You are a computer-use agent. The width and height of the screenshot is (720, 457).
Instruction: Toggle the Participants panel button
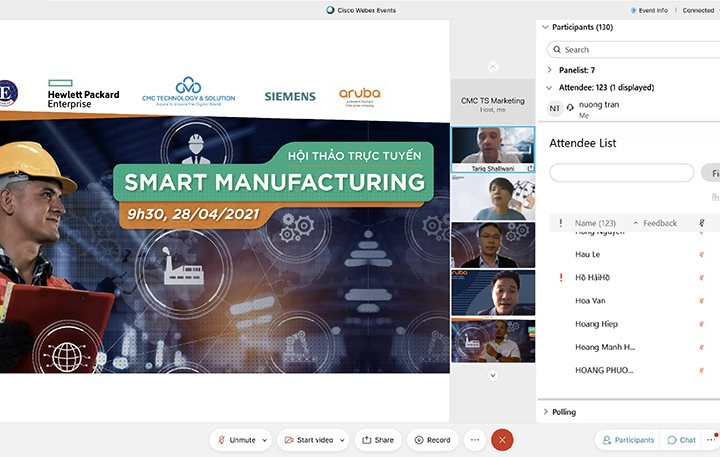click(628, 440)
